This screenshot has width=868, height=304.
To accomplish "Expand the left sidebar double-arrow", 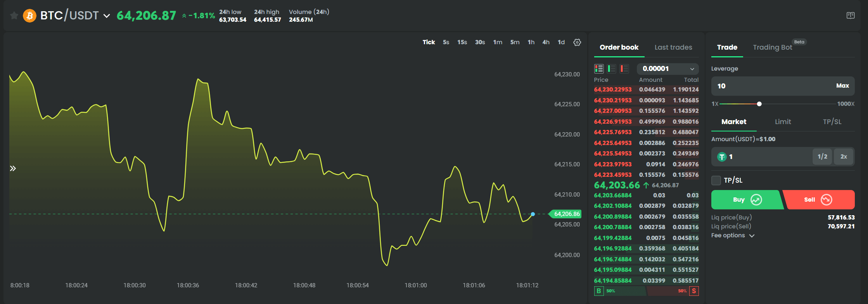I will [13, 168].
